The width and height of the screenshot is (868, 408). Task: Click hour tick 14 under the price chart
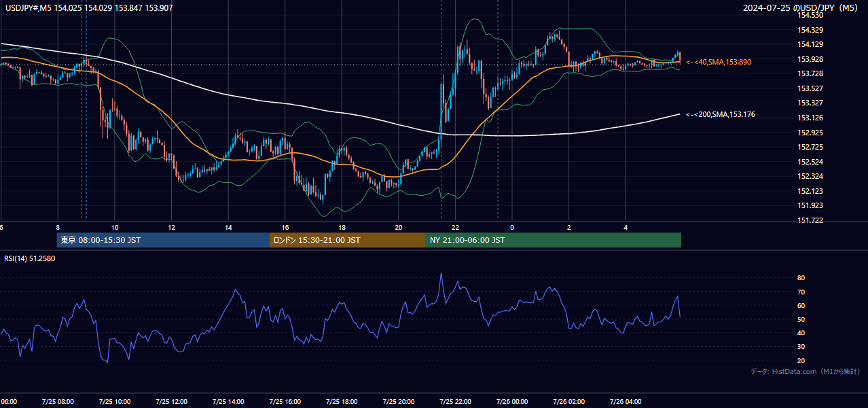(229, 227)
